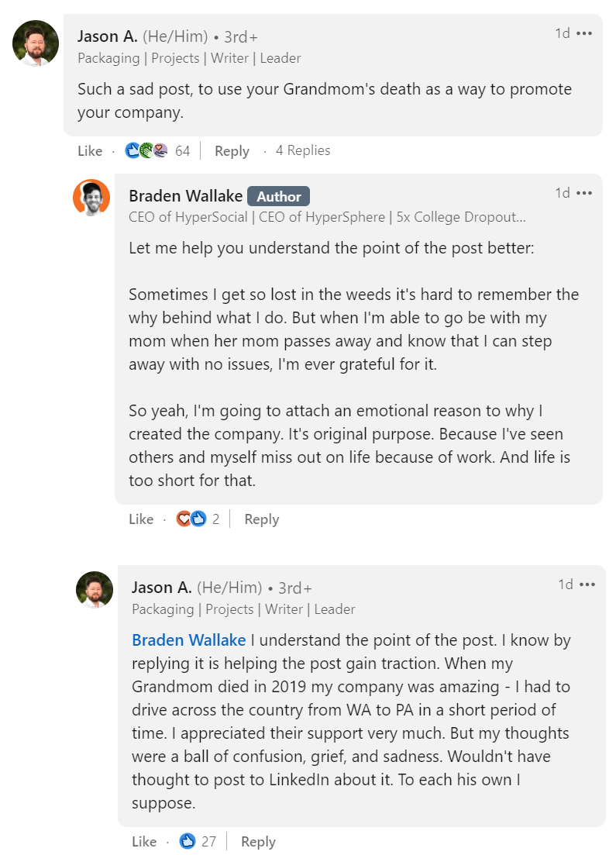Viewport: 616px width, 855px height.
Task: Reply to Jason A.'s first comment
Action: [x=232, y=151]
